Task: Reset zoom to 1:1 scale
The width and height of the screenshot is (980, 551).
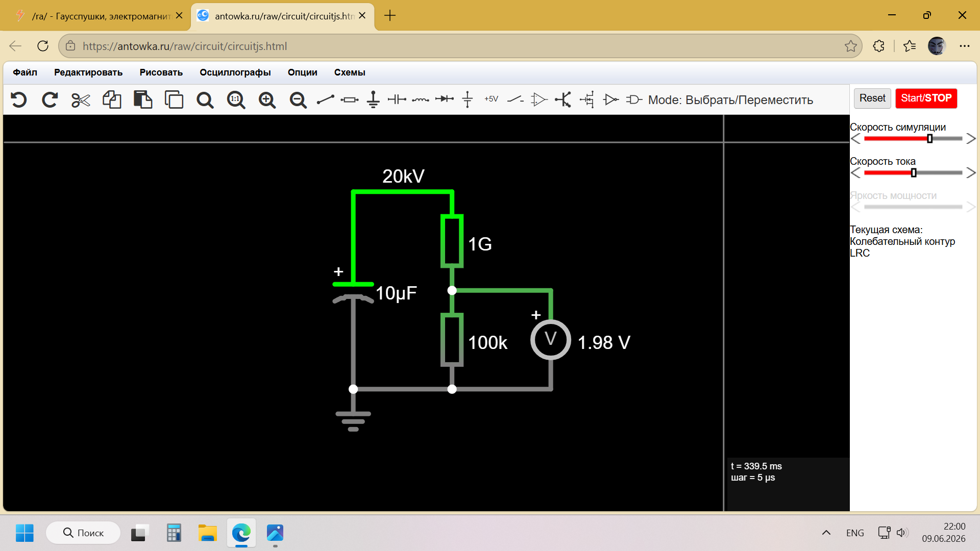Action: coord(236,100)
